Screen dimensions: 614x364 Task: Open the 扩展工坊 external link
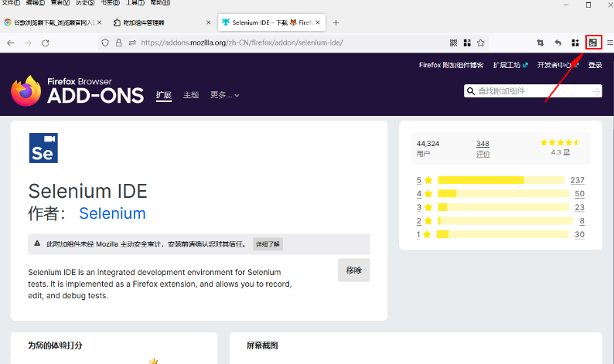tap(510, 65)
